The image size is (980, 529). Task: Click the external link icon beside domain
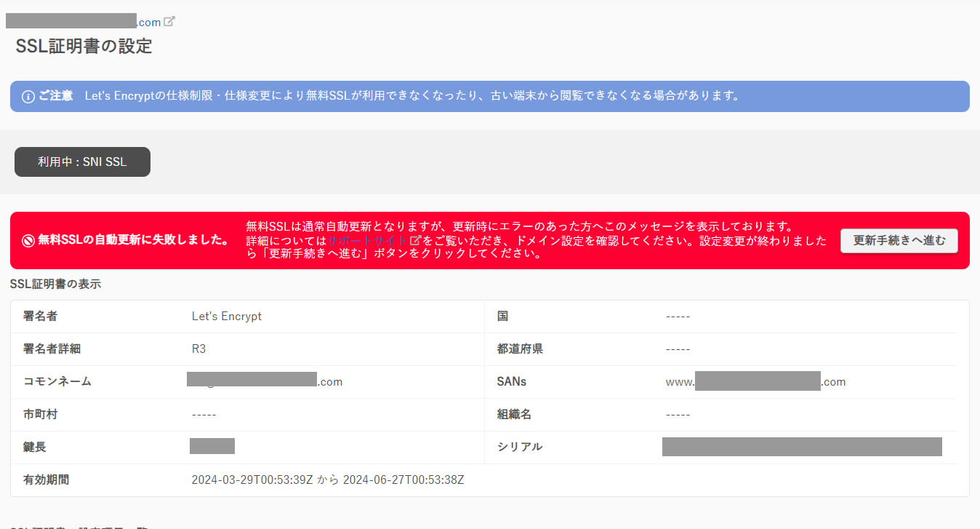click(x=169, y=21)
